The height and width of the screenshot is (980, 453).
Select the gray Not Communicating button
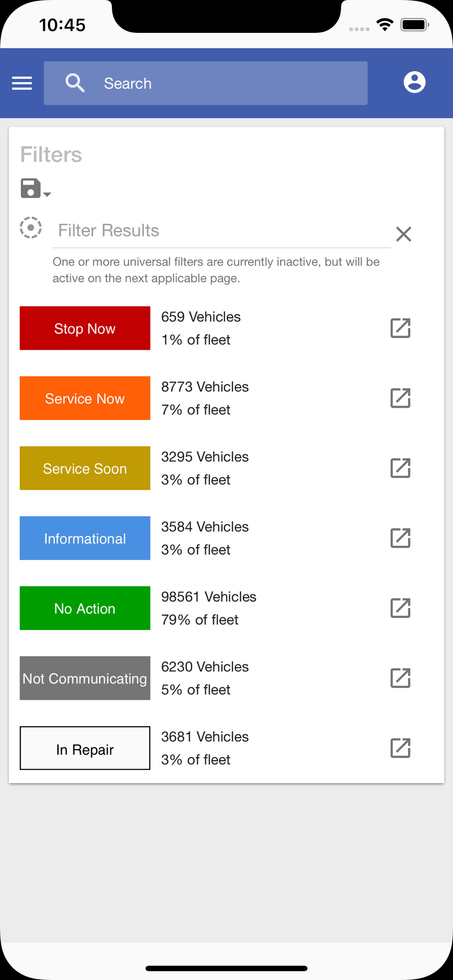coord(85,679)
